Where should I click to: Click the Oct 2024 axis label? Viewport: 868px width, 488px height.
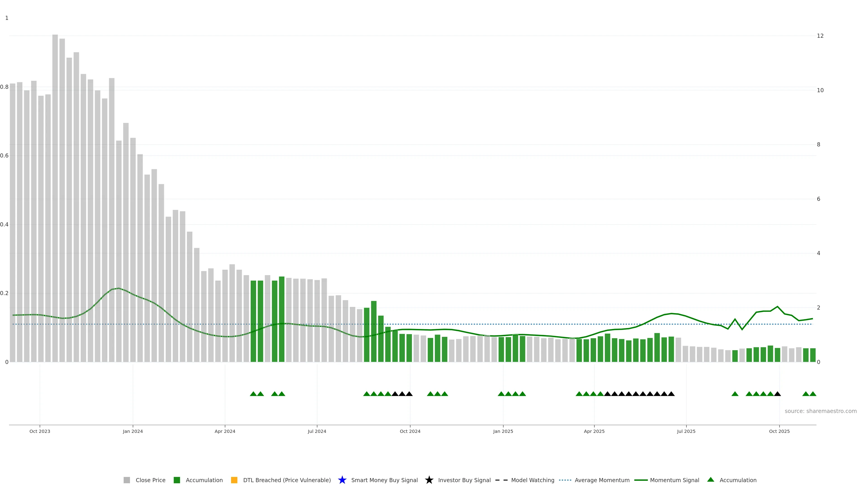point(410,431)
